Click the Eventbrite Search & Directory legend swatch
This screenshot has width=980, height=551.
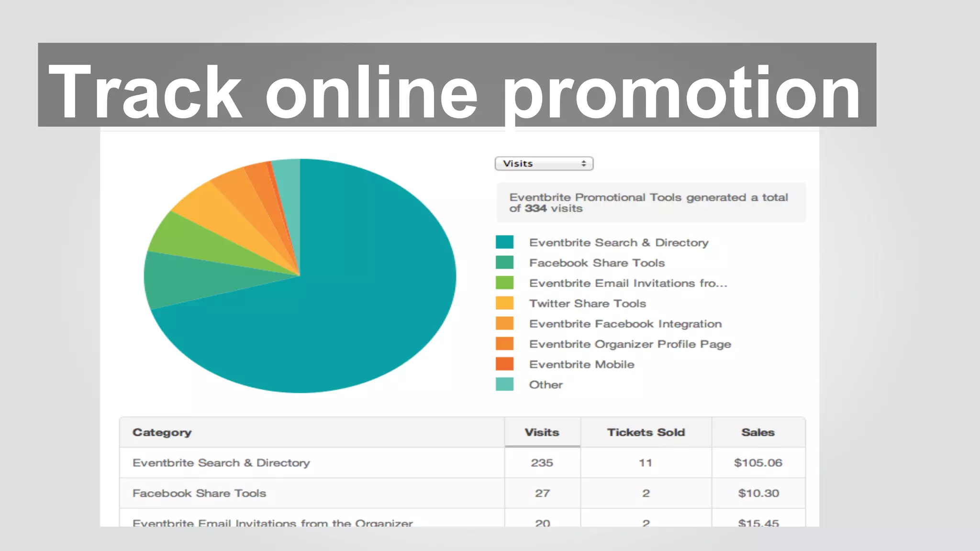pyautogui.click(x=504, y=242)
